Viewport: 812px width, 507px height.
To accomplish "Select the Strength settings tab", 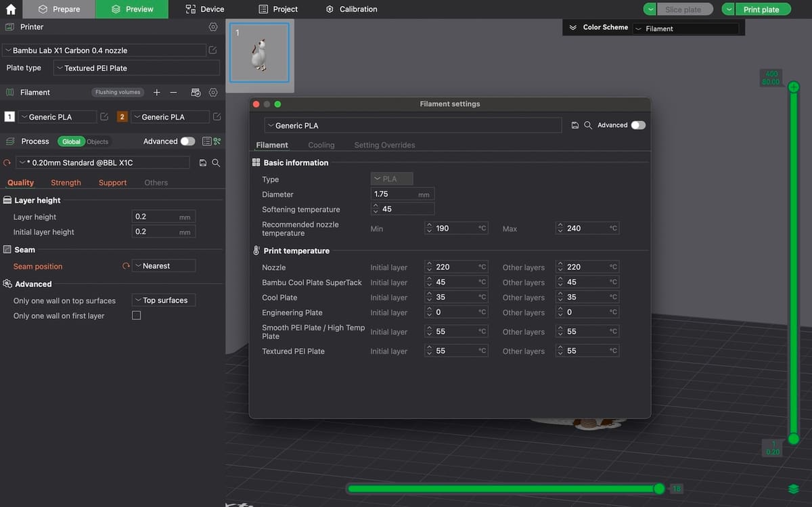I will coord(66,183).
